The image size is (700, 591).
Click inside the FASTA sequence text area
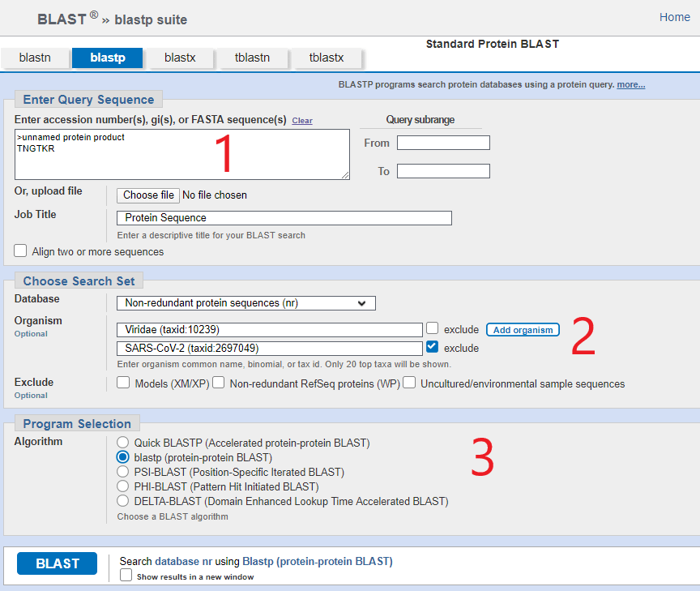click(x=182, y=155)
